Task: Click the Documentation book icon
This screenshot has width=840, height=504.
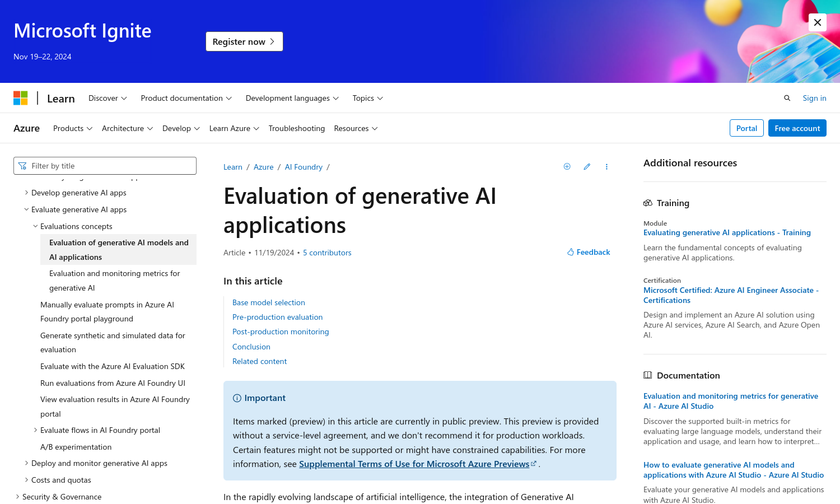Action: (x=648, y=375)
